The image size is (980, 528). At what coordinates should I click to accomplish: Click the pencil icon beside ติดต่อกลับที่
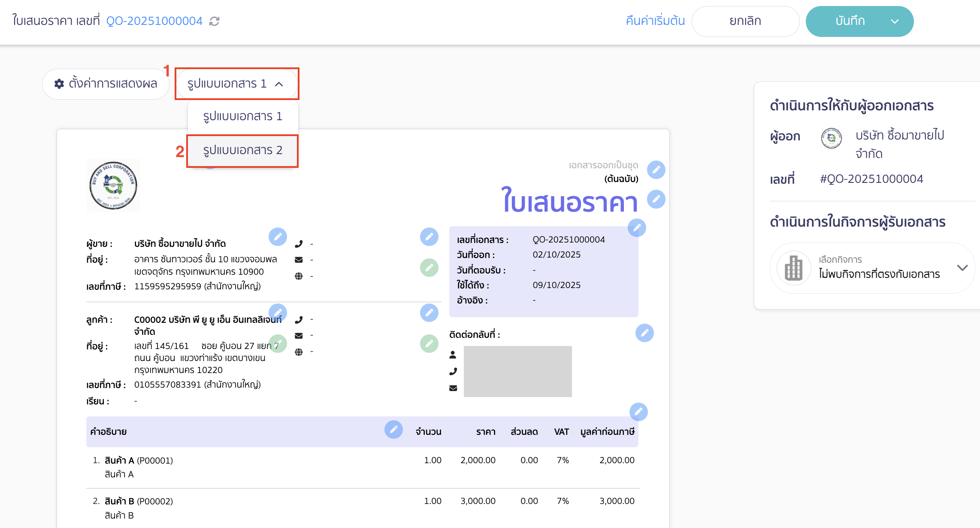pyautogui.click(x=644, y=332)
